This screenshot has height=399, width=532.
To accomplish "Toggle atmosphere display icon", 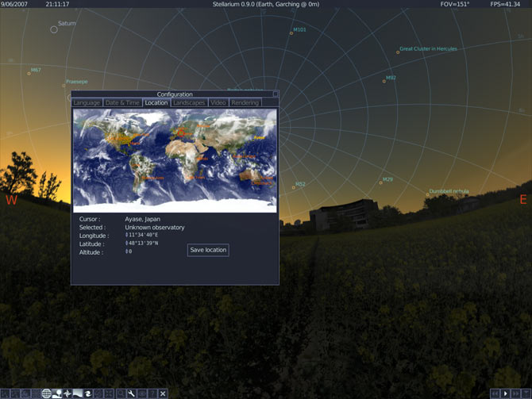I will [x=78, y=393].
